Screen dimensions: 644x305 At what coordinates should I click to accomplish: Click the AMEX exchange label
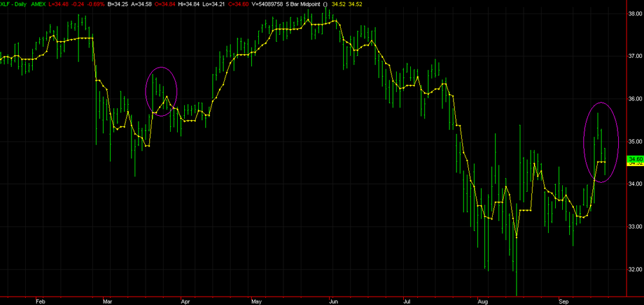click(x=38, y=4)
